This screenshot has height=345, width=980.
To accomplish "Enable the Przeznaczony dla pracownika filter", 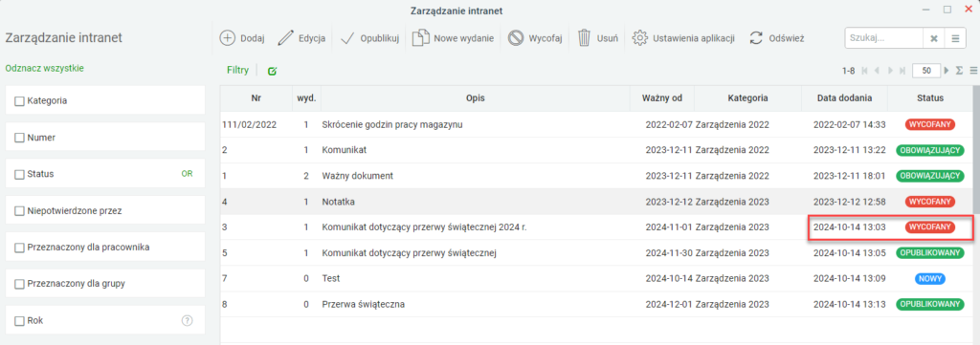I will [x=19, y=248].
